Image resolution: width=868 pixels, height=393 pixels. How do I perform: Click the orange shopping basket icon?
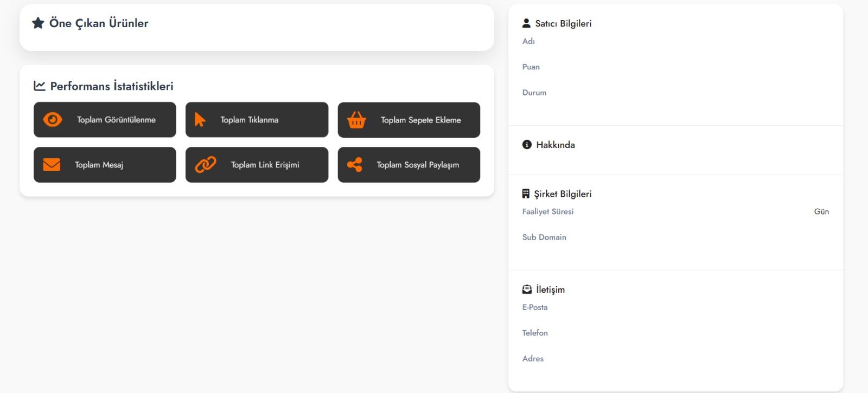(x=356, y=120)
